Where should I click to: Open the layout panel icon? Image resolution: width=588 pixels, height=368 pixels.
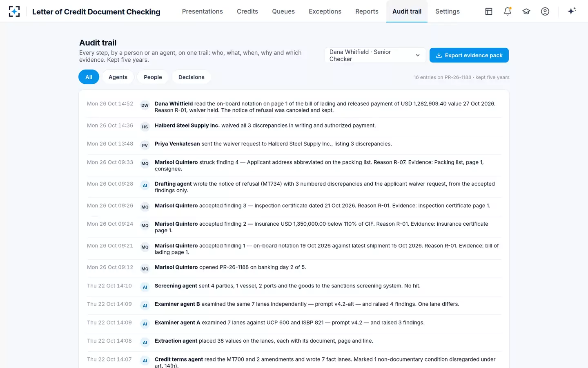489,11
